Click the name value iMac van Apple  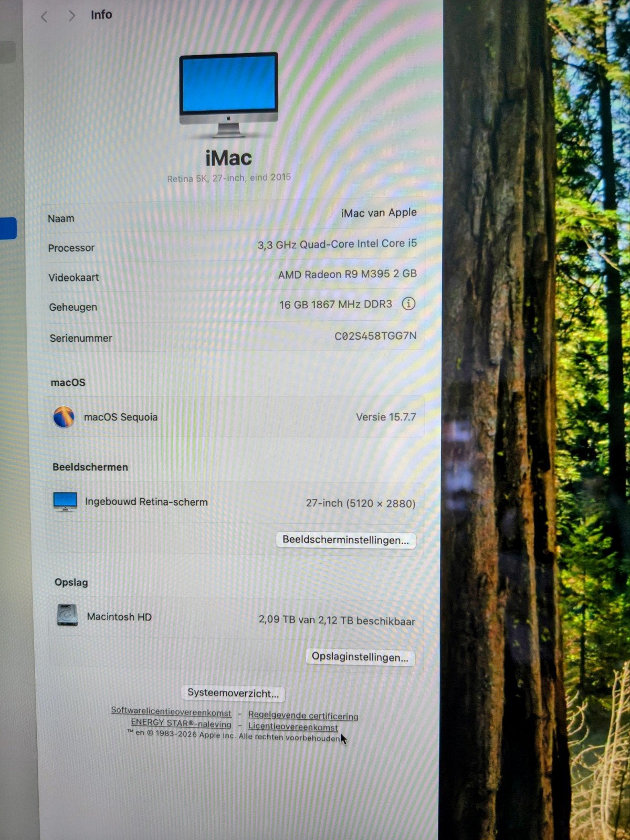click(x=379, y=213)
